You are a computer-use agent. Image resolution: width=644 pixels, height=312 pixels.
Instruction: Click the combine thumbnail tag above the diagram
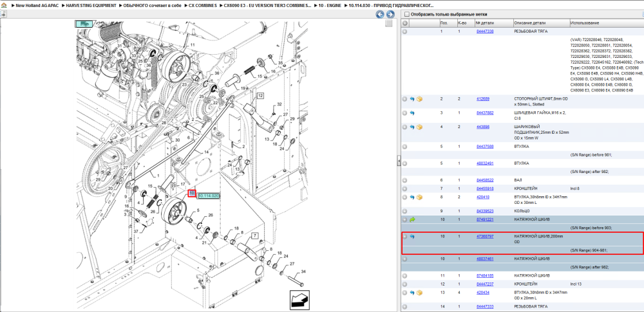coord(84,24)
